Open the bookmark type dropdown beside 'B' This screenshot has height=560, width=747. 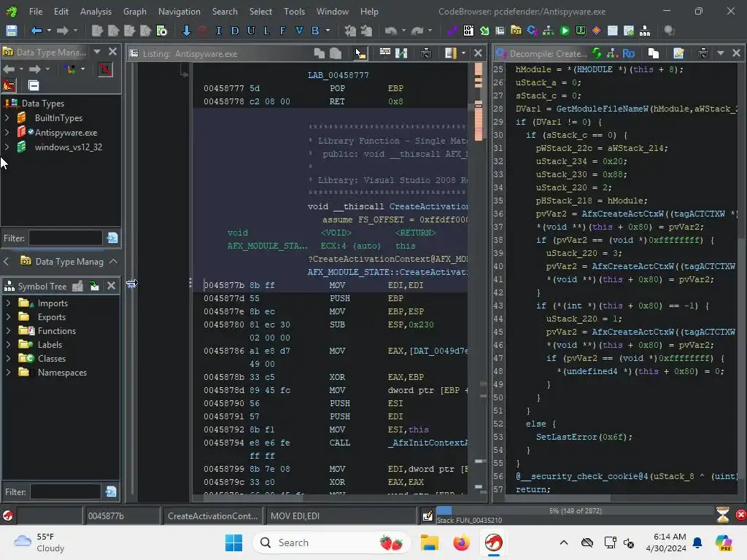pos(328,31)
